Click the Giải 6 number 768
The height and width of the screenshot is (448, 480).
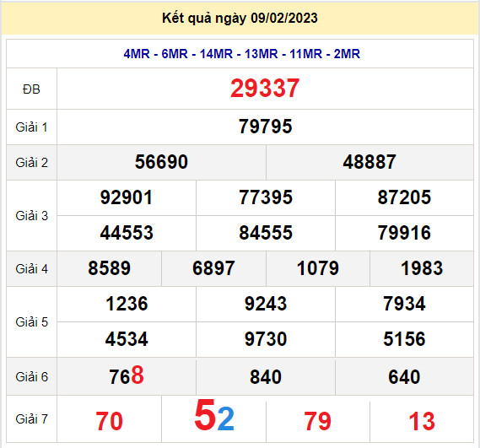tap(127, 375)
